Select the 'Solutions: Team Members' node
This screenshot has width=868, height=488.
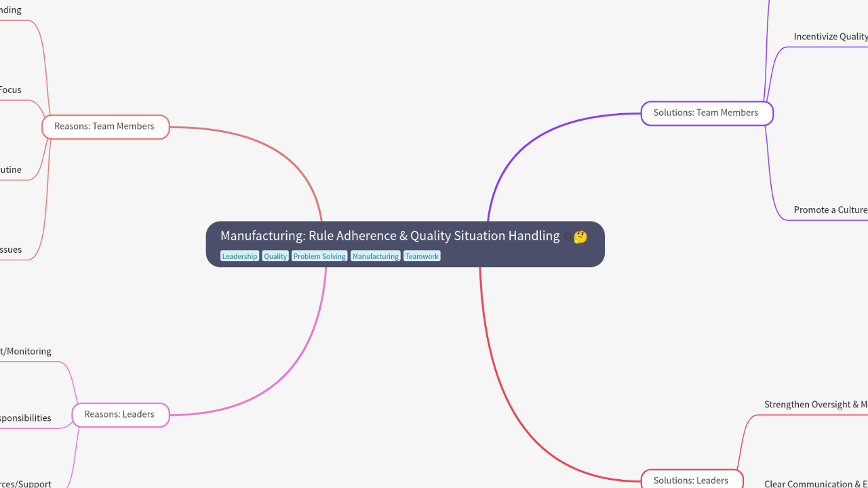coord(707,113)
